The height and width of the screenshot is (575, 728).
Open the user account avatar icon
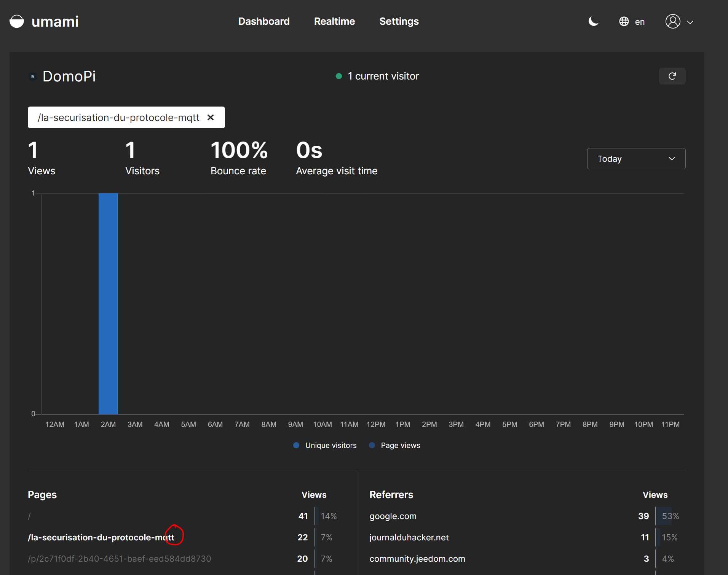(673, 22)
